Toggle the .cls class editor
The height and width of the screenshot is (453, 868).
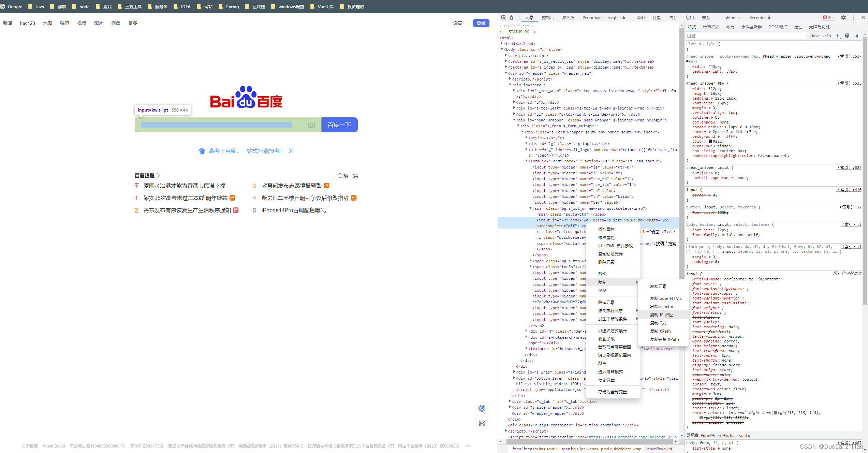pyautogui.click(x=827, y=36)
